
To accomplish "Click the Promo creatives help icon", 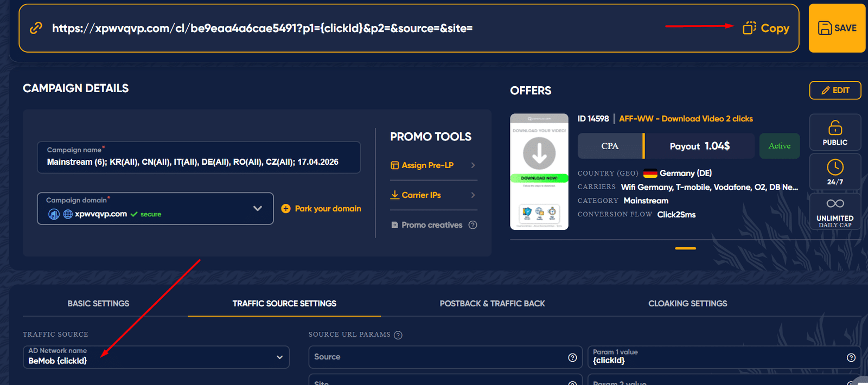I will (x=473, y=225).
